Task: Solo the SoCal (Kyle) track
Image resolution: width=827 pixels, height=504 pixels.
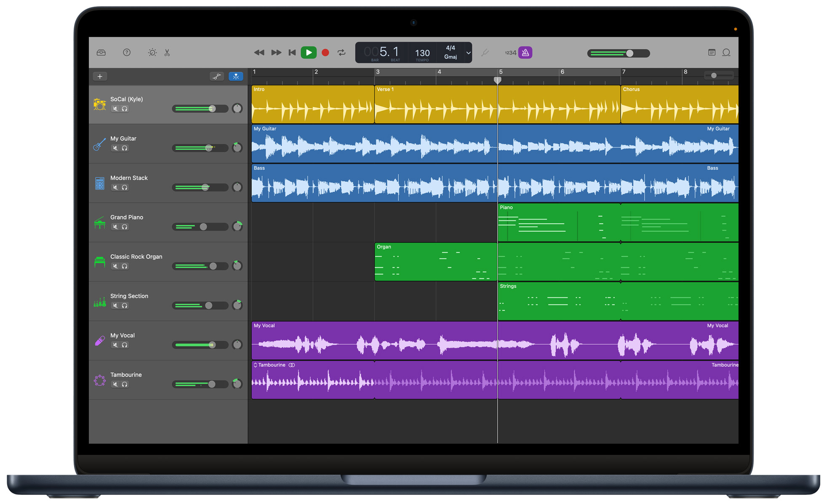Action: point(125,109)
